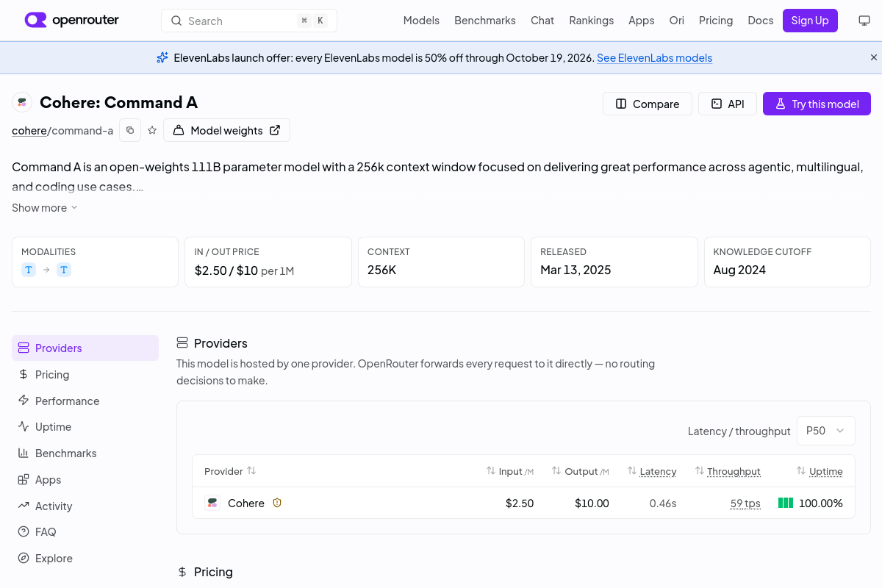Click the Cohere model avatar icon
Screen dimensions: 882x588
click(x=22, y=103)
